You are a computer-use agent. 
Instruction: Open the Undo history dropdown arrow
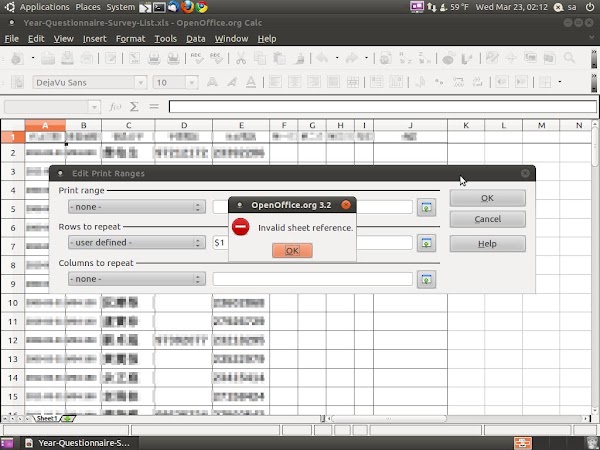[337, 58]
